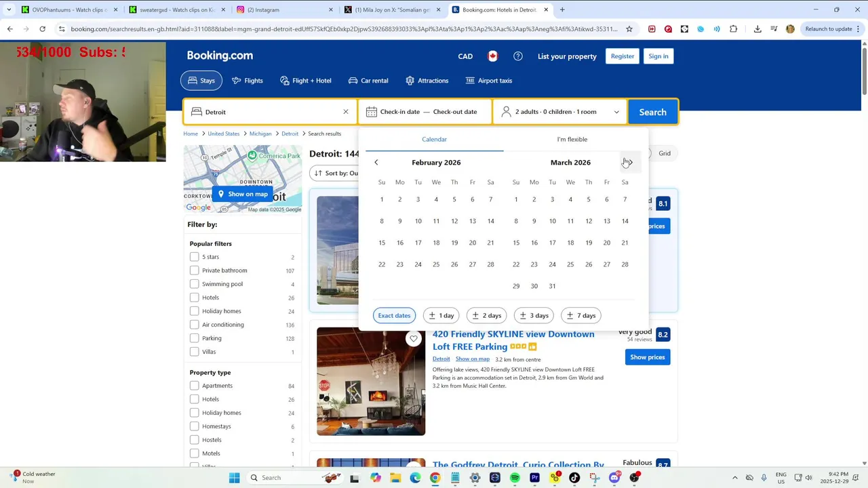Show hidden system tray icons

(734, 478)
